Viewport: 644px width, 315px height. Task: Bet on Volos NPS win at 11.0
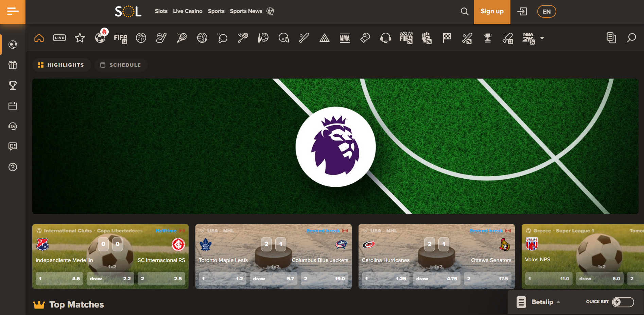[549, 279]
